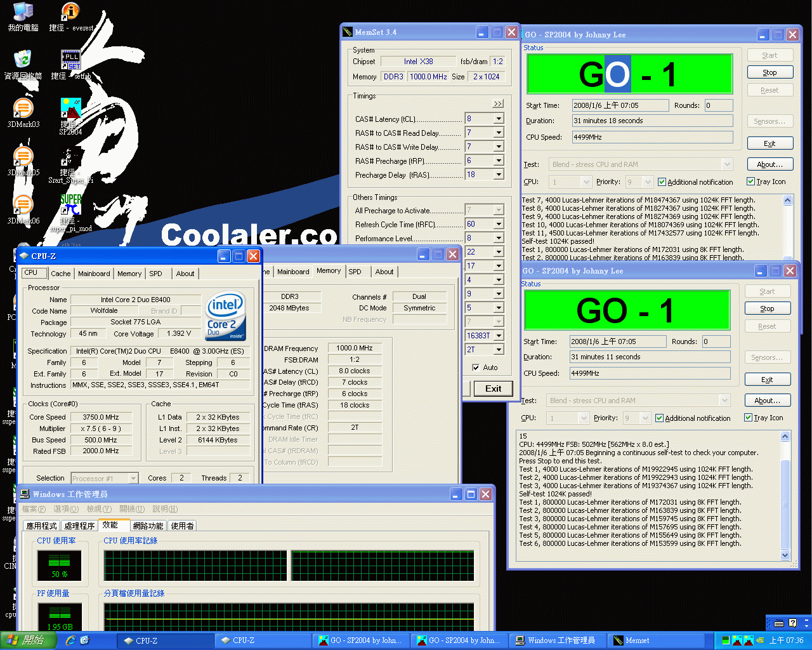Open the SP2004 desktop shortcut icon
Viewport: 812px width, 650px height.
70,108
